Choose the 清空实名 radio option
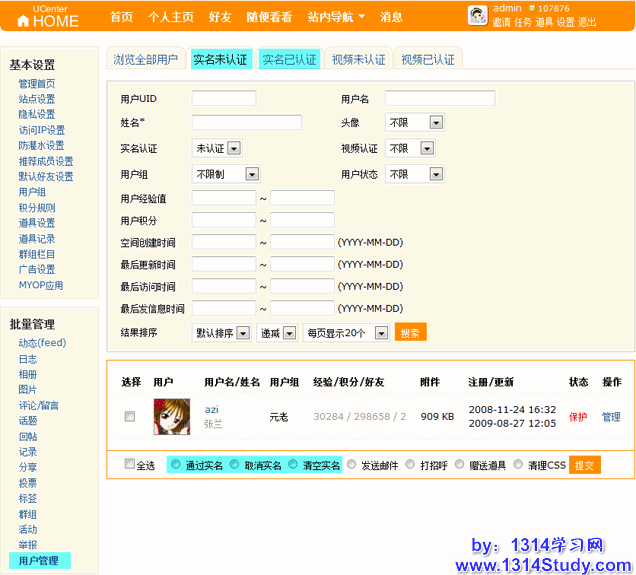 (293, 465)
